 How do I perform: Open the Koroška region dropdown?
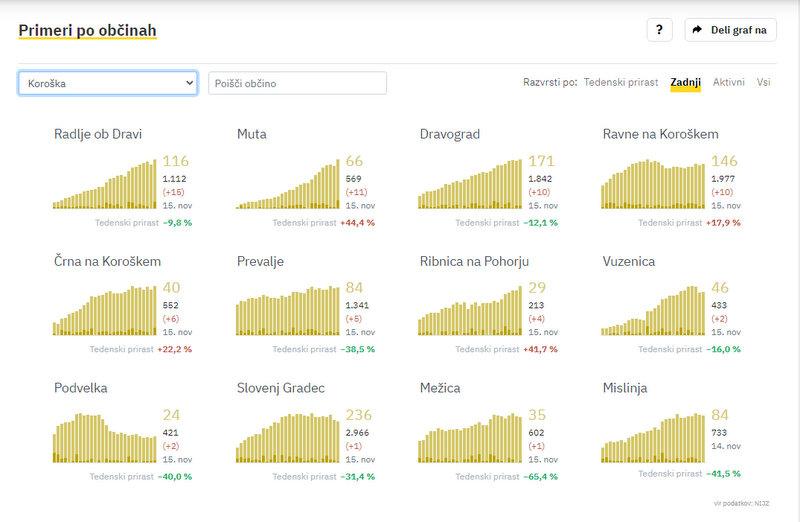pos(107,84)
